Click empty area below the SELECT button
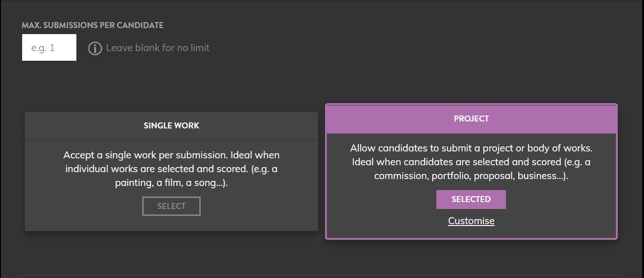This screenshot has height=278, width=644. 171,224
